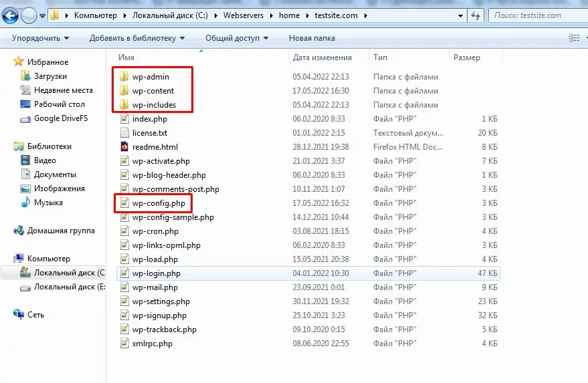Click the testsite.com breadcrumb
Viewport: 588px width, 383px height.
336,15
